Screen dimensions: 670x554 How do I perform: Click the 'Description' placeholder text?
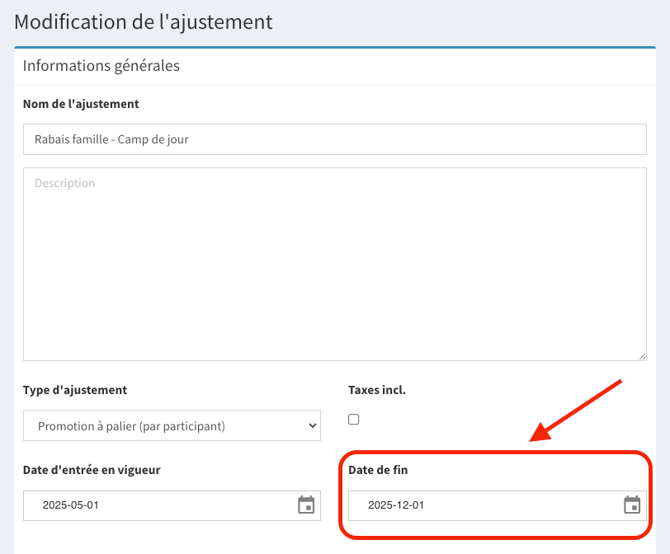click(x=64, y=183)
